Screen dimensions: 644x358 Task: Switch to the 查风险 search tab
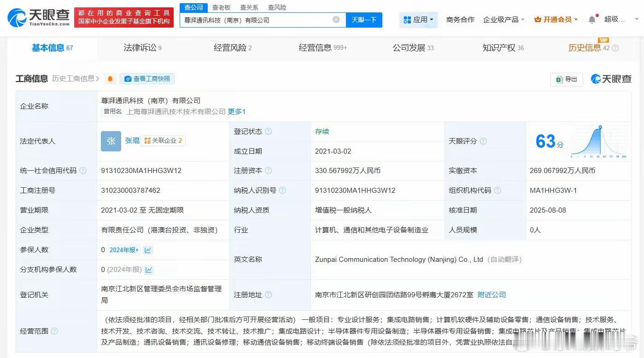pyautogui.click(x=277, y=7)
